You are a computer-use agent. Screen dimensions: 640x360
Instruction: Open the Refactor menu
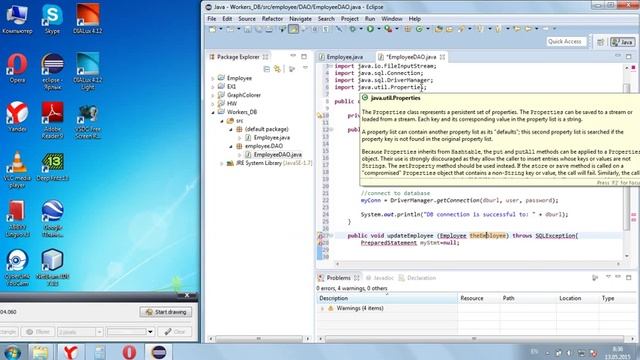click(272, 19)
